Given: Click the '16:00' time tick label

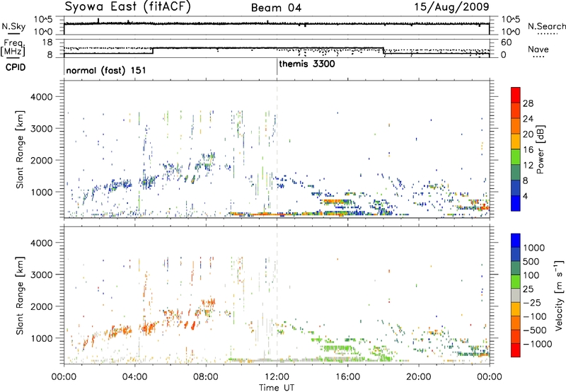Looking at the screenshot, I should (x=347, y=377).
